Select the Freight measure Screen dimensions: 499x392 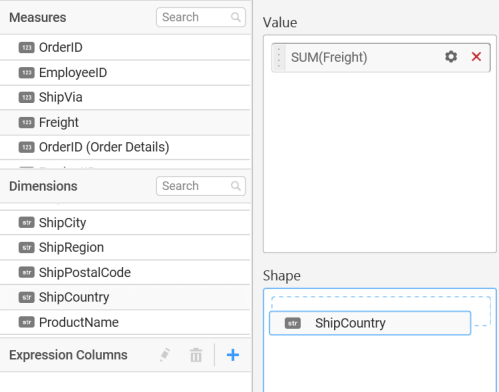click(125, 122)
